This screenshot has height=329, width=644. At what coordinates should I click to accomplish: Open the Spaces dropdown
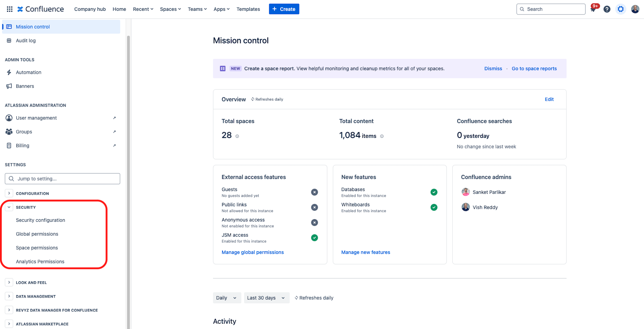(170, 9)
